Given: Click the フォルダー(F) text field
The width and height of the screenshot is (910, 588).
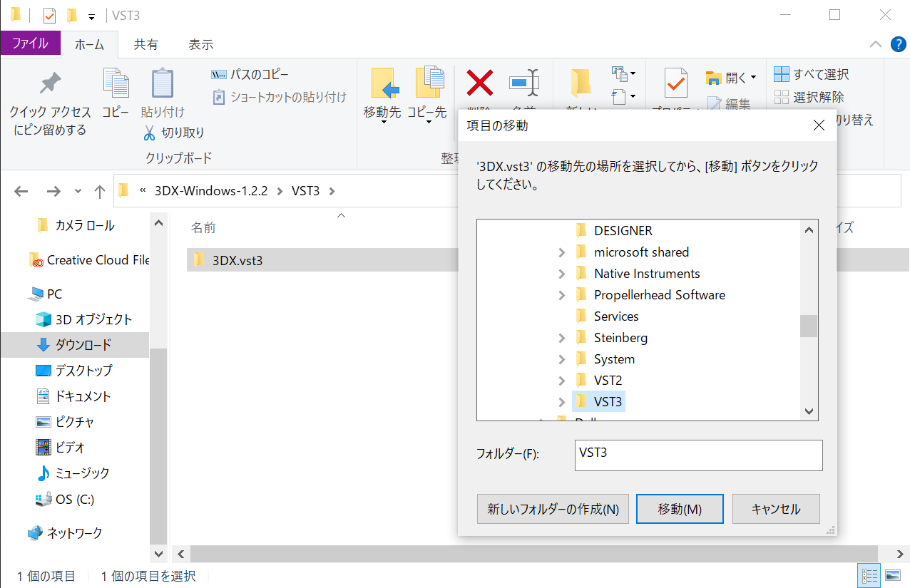Looking at the screenshot, I should tap(698, 455).
